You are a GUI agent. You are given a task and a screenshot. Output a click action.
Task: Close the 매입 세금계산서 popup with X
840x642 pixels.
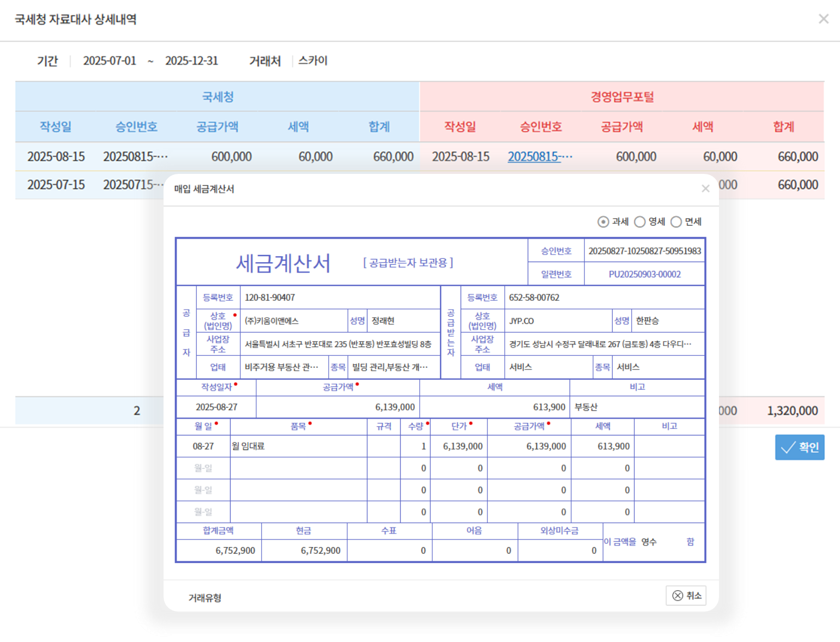(x=705, y=189)
